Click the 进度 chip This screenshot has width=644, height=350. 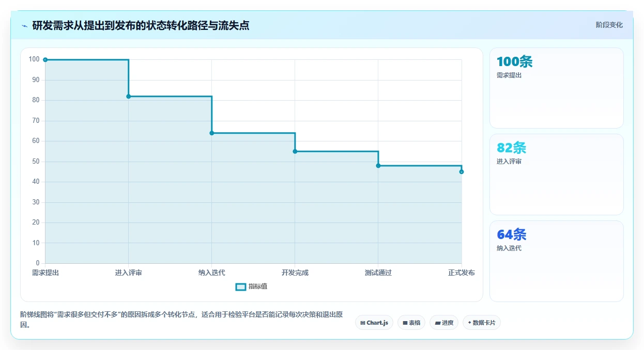click(x=444, y=323)
